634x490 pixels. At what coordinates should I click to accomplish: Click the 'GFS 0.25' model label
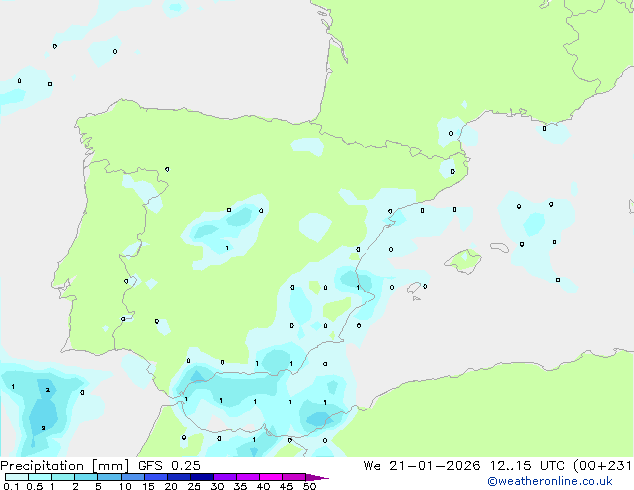(169, 466)
